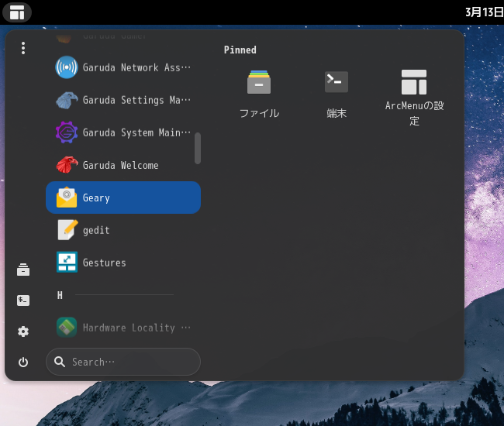
Task: Click the magnifier icon in search box
Action: (x=60, y=362)
